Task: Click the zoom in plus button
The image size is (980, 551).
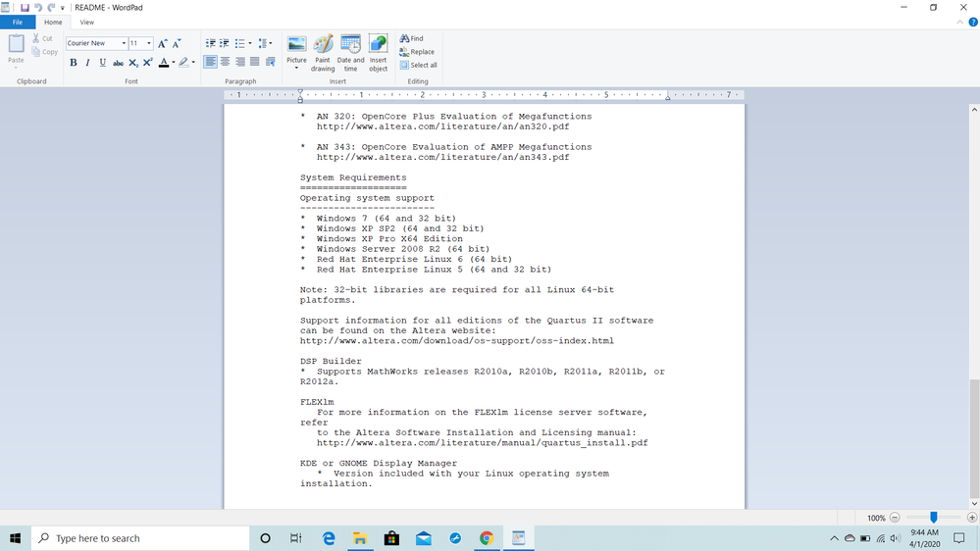Action: (x=972, y=518)
